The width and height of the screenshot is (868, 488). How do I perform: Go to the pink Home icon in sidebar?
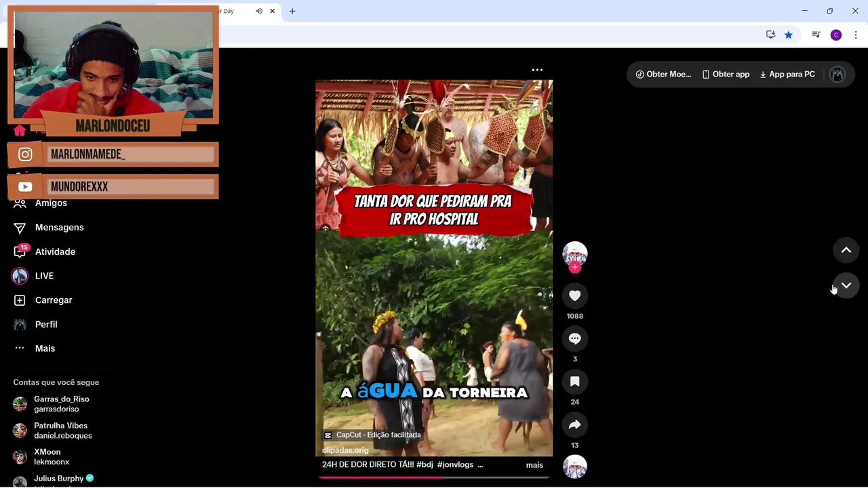pyautogui.click(x=20, y=130)
